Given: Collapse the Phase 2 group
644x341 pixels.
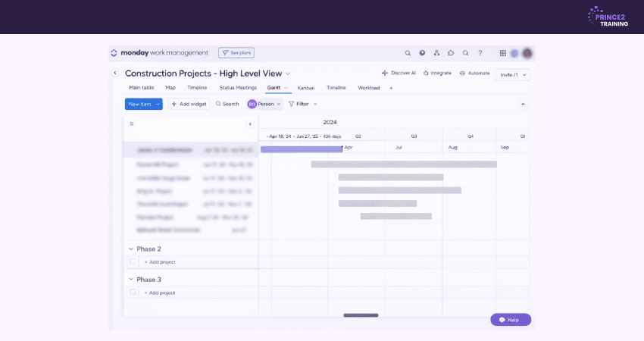Looking at the screenshot, I should (x=130, y=249).
